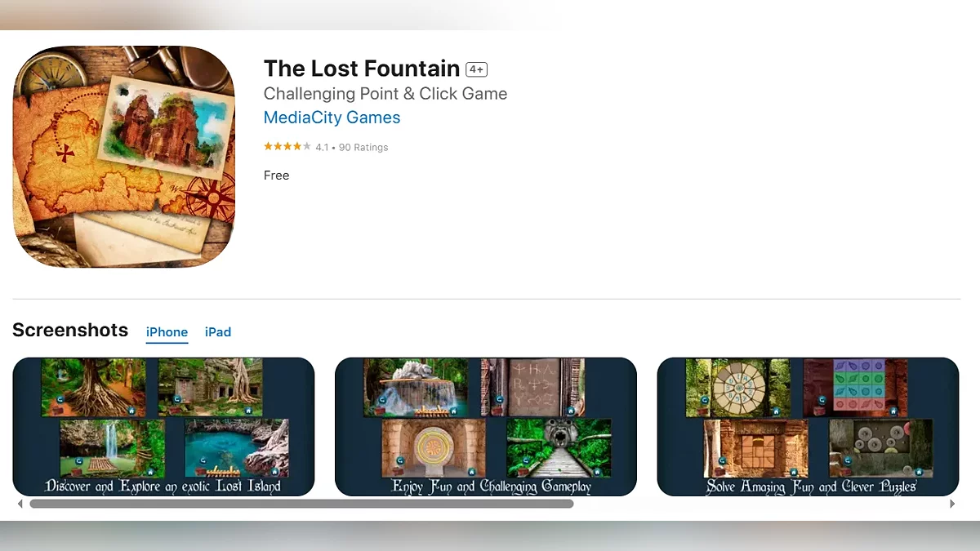Click the waterfall image in first screenshot
This screenshot has height=551, width=980.
pos(112,448)
